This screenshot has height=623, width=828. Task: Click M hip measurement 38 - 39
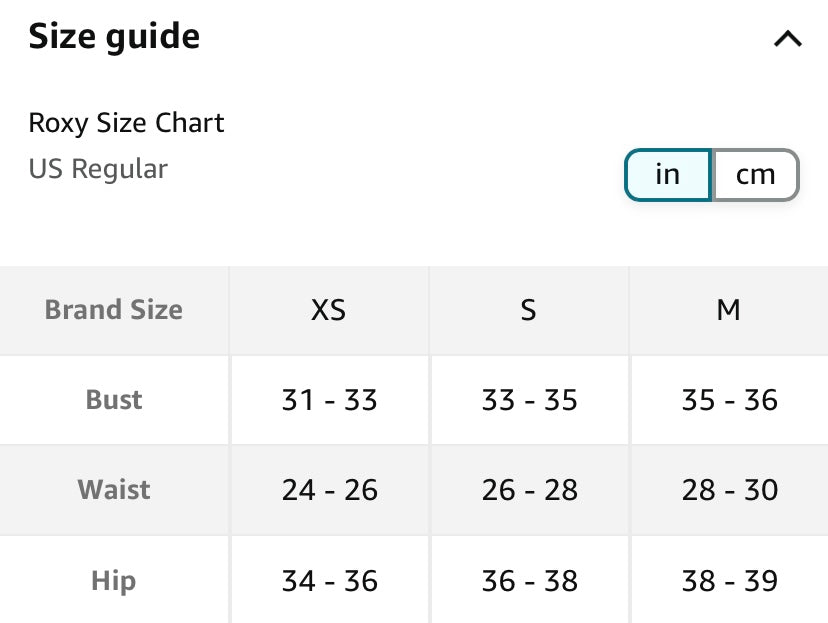pos(729,580)
